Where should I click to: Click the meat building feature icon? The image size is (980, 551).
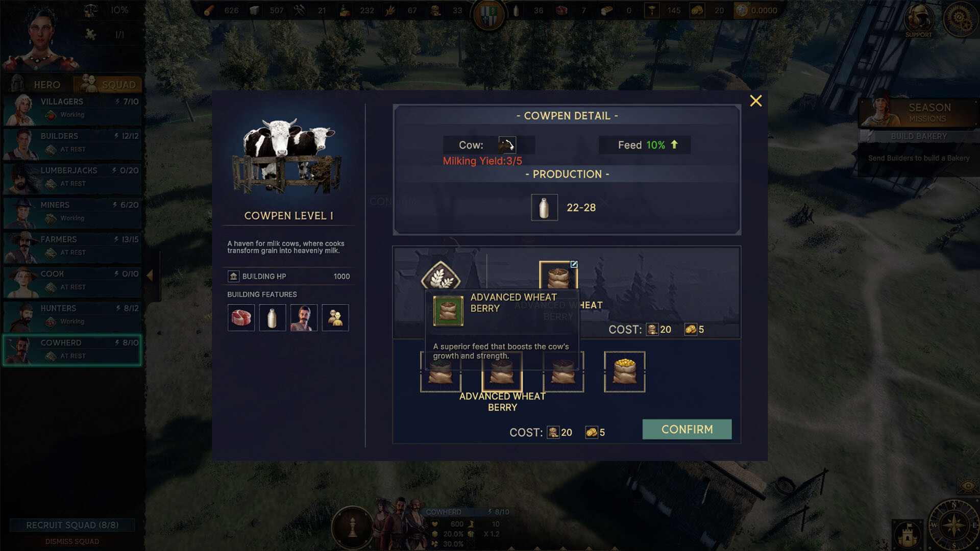(241, 318)
